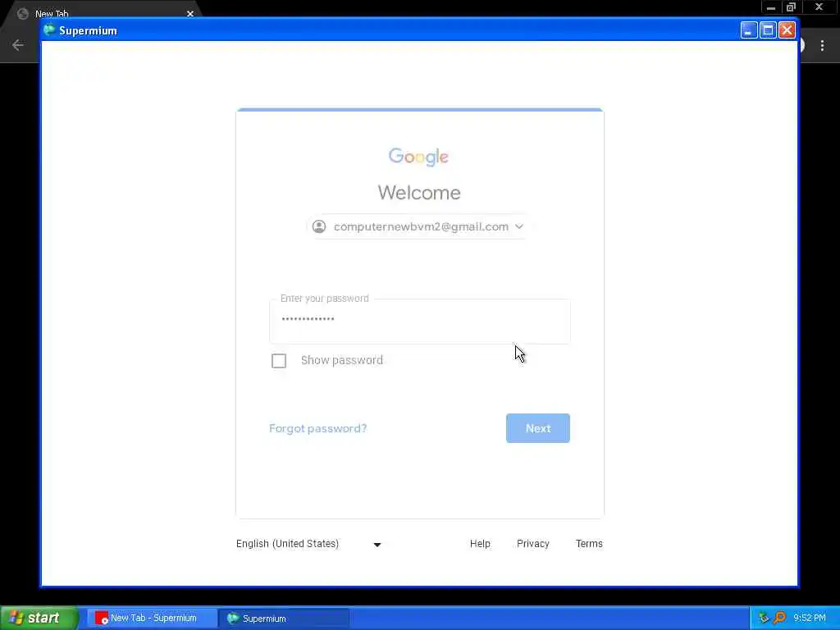Screen dimensions: 840x630
Task: Open the Forgot password? link
Action: tap(317, 428)
